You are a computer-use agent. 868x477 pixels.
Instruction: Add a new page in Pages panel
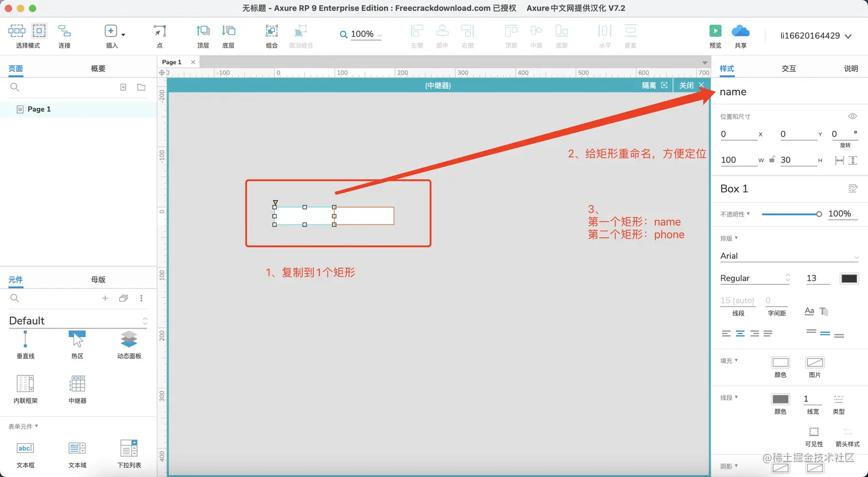coord(123,87)
